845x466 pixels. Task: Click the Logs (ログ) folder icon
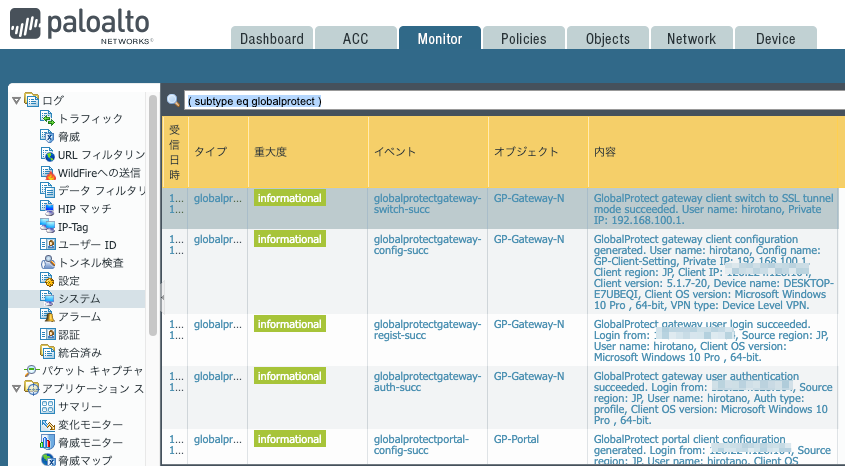pyautogui.click(x=32, y=100)
